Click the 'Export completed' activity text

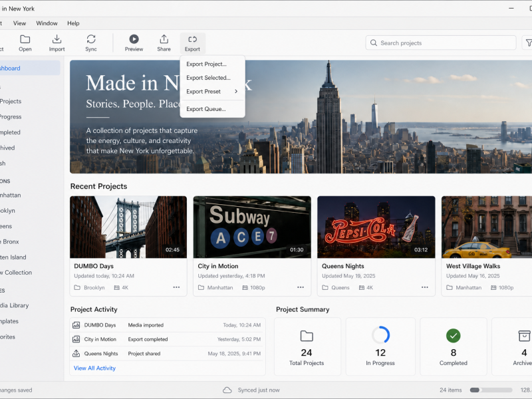pyautogui.click(x=148, y=339)
